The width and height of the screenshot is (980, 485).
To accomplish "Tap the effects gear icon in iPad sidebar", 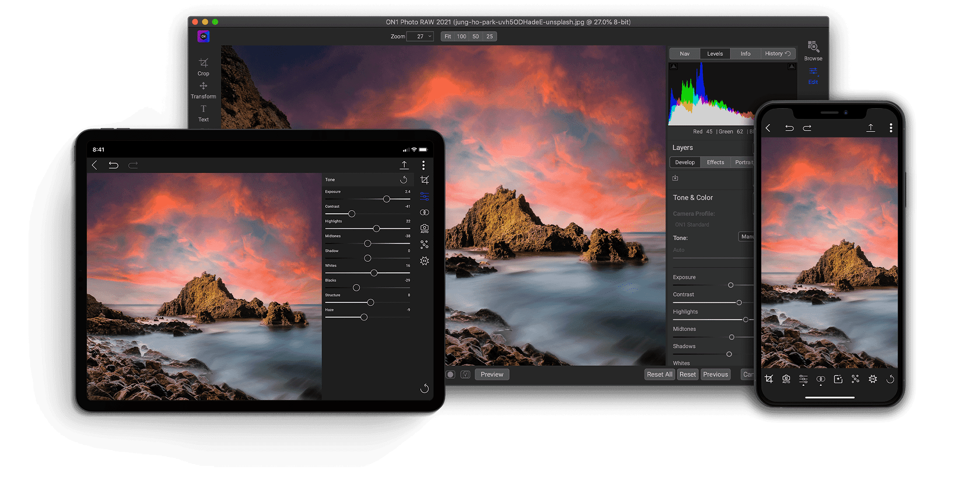I will pos(424,261).
